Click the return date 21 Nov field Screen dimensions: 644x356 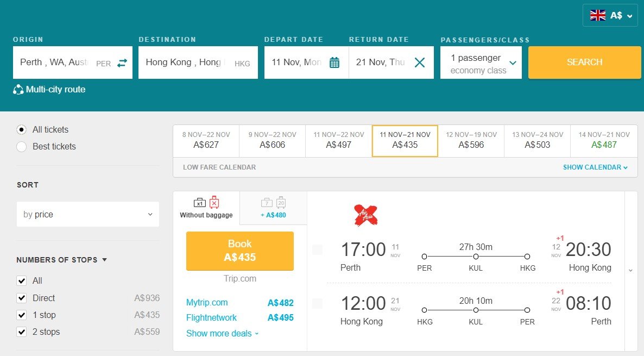pyautogui.click(x=392, y=63)
